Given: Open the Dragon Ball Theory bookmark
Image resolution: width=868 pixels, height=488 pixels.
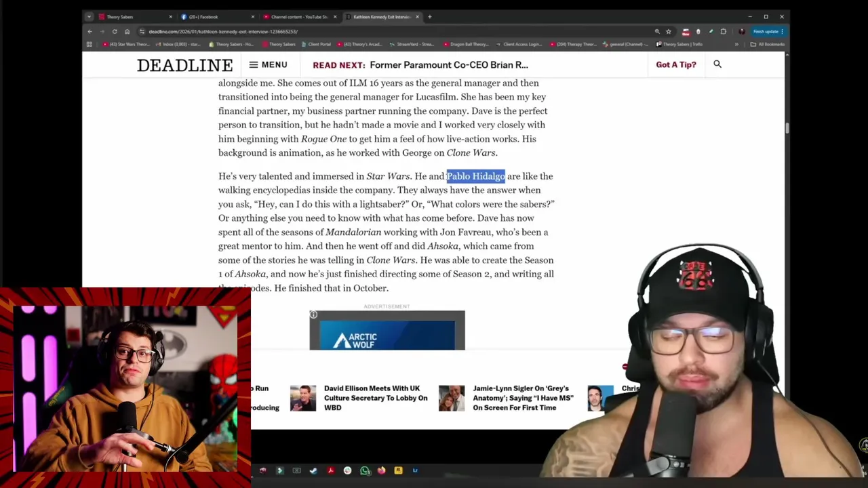Looking at the screenshot, I should [x=466, y=44].
